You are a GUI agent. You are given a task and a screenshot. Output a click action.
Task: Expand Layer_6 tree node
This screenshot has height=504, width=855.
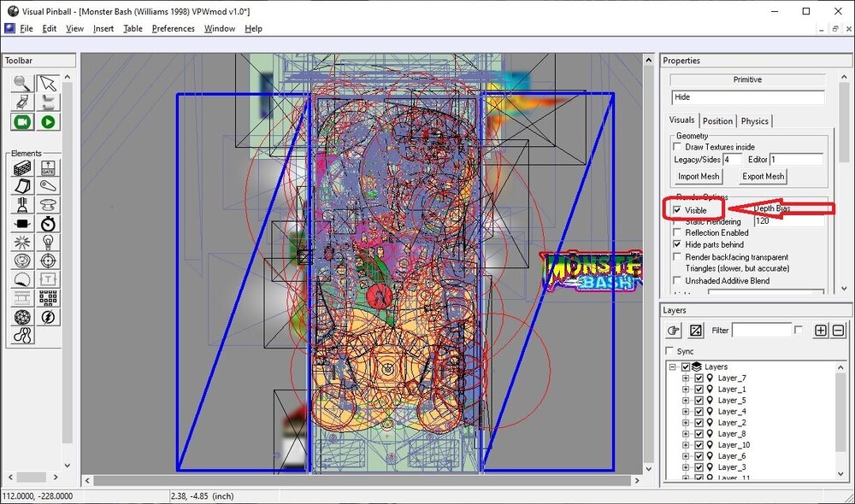point(686,456)
